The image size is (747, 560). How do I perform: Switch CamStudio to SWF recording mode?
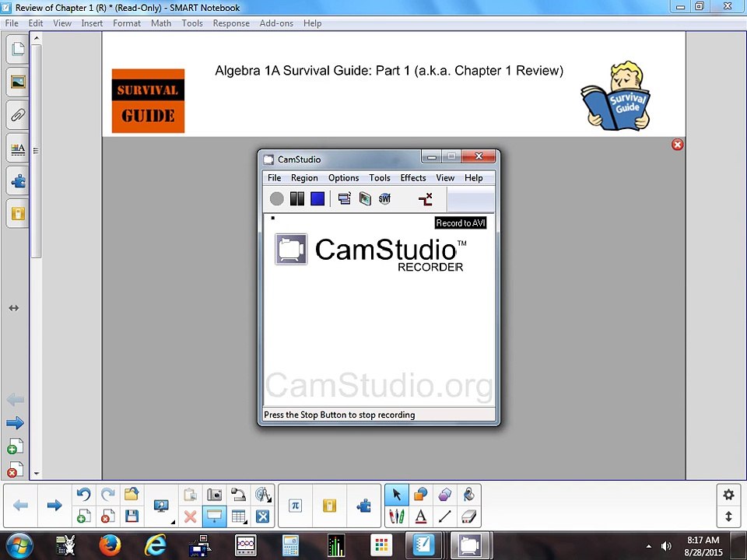click(x=385, y=198)
